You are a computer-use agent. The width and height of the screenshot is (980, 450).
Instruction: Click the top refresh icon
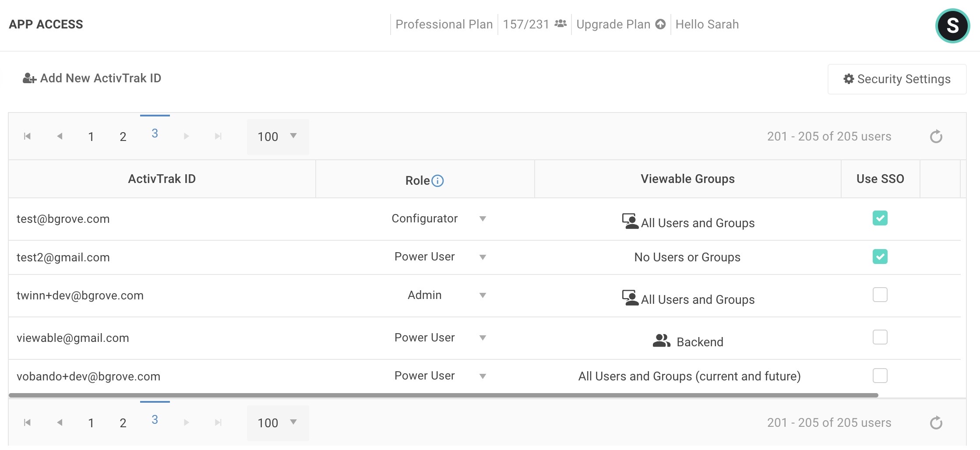(936, 137)
